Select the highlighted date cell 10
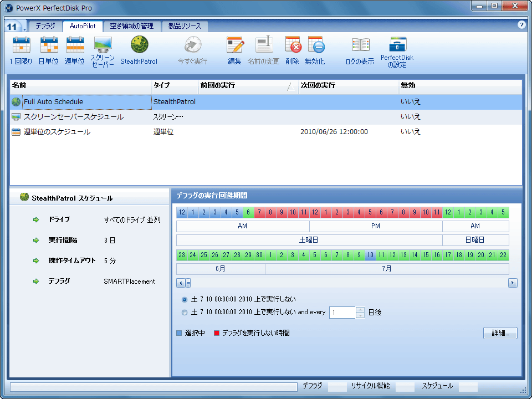 (370, 255)
